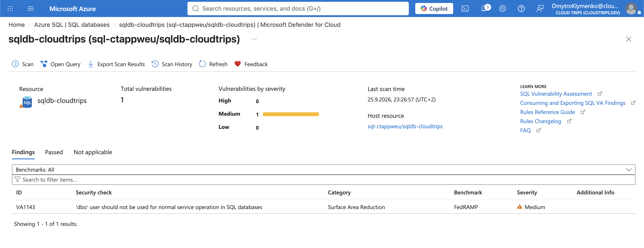The height and width of the screenshot is (248, 644).
Task: Open portal settings gear
Action: (x=502, y=9)
